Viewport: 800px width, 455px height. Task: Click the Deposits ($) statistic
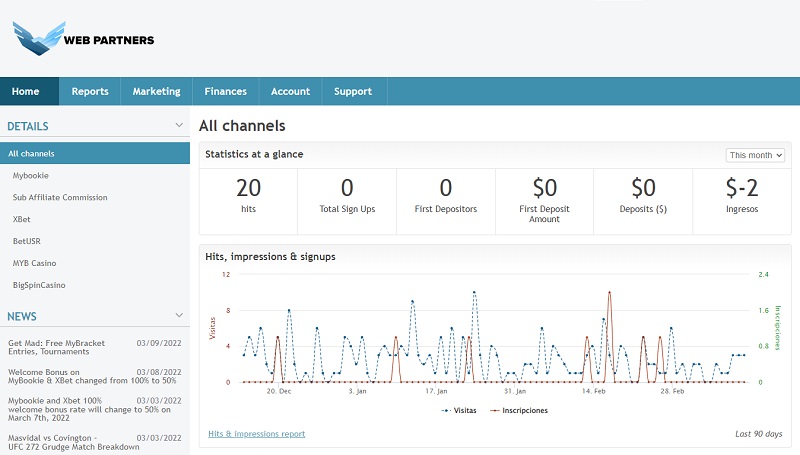tap(643, 194)
